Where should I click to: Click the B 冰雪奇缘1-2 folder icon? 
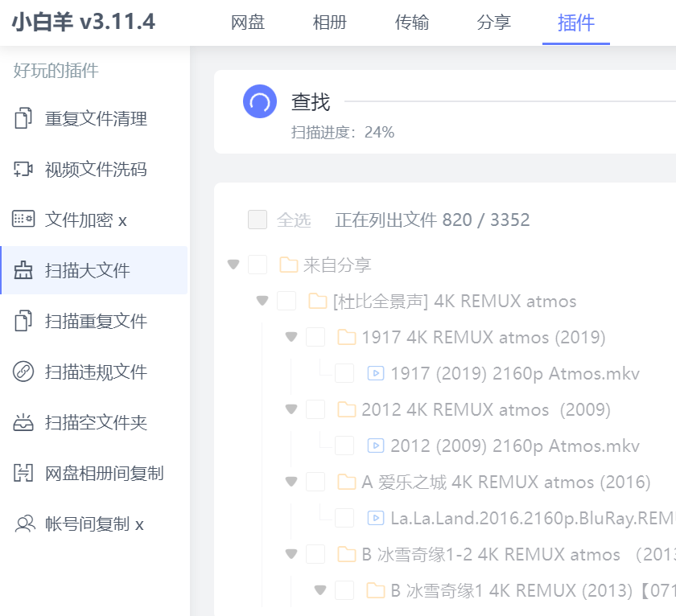click(x=347, y=554)
